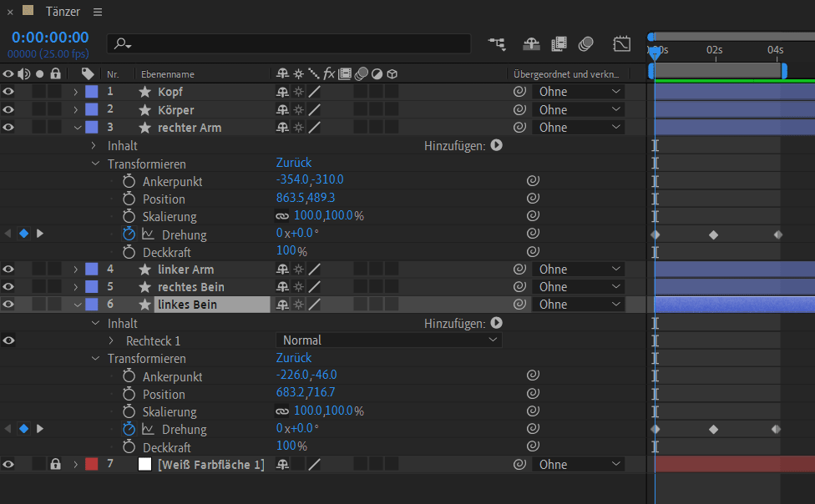Screen dimensions: 815x504
Task: Click the rechter Arm Drehung value
Action: pos(296,233)
